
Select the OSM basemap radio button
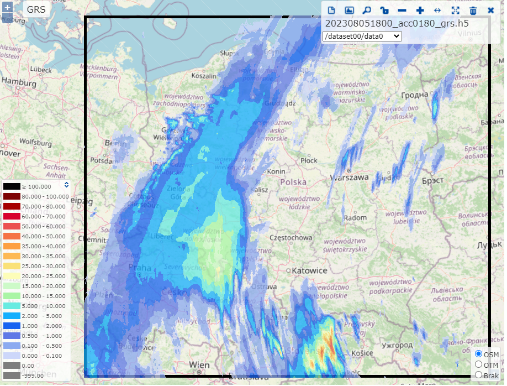479,353
